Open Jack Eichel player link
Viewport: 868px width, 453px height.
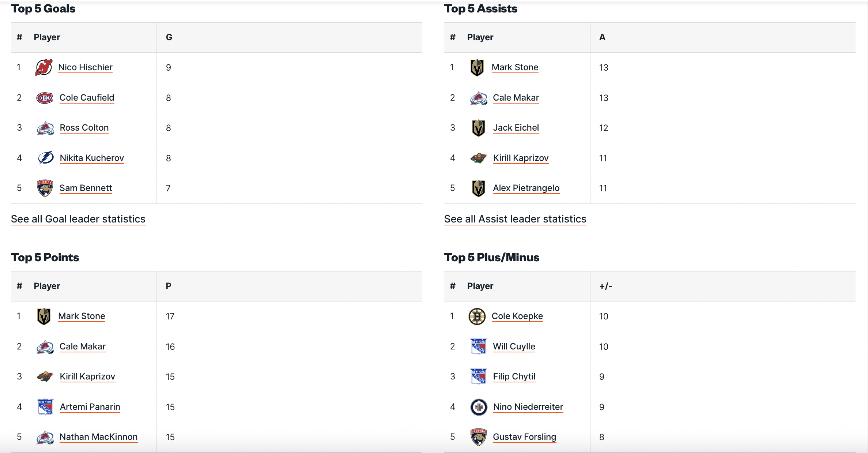click(x=516, y=128)
